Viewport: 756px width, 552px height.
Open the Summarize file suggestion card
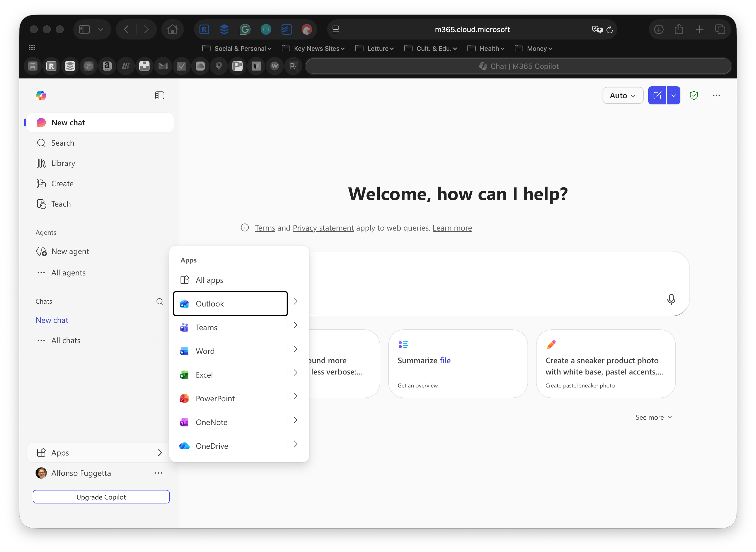click(458, 363)
